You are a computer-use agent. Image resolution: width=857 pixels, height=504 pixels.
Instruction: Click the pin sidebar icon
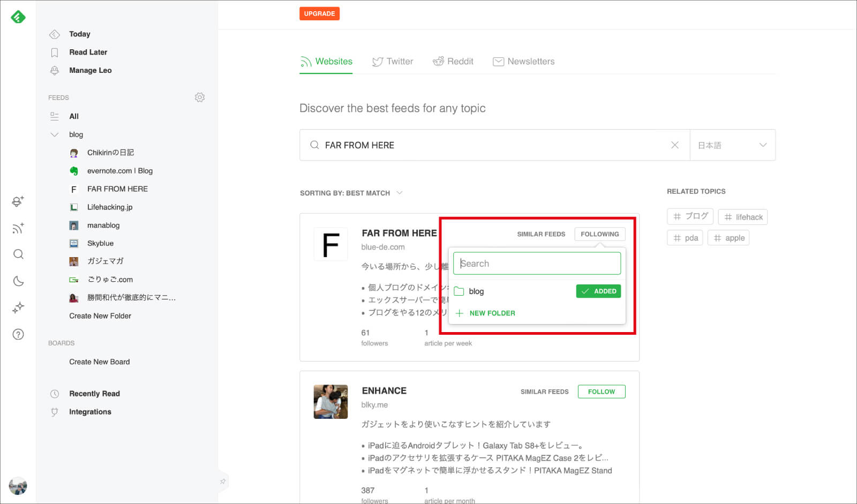(223, 482)
